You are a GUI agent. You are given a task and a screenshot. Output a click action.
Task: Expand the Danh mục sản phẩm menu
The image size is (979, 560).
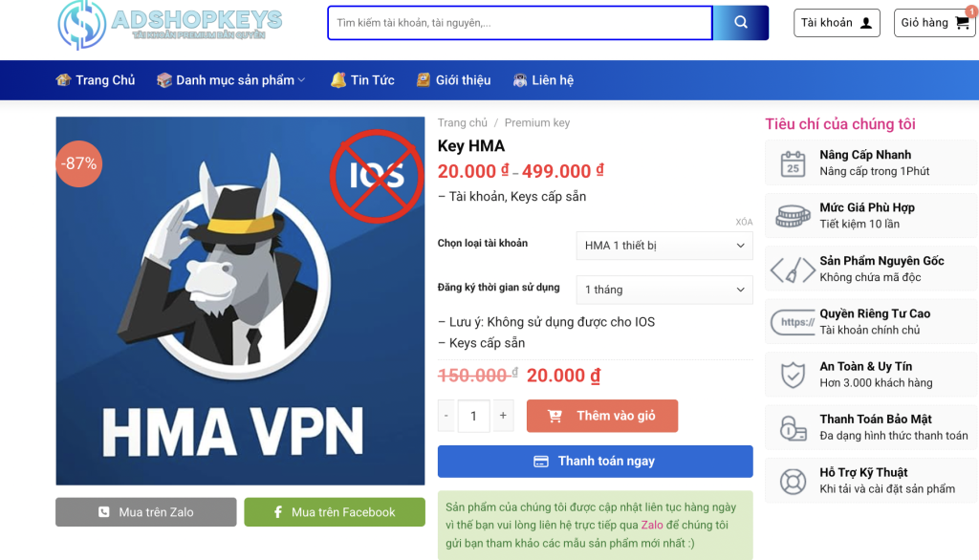[231, 80]
